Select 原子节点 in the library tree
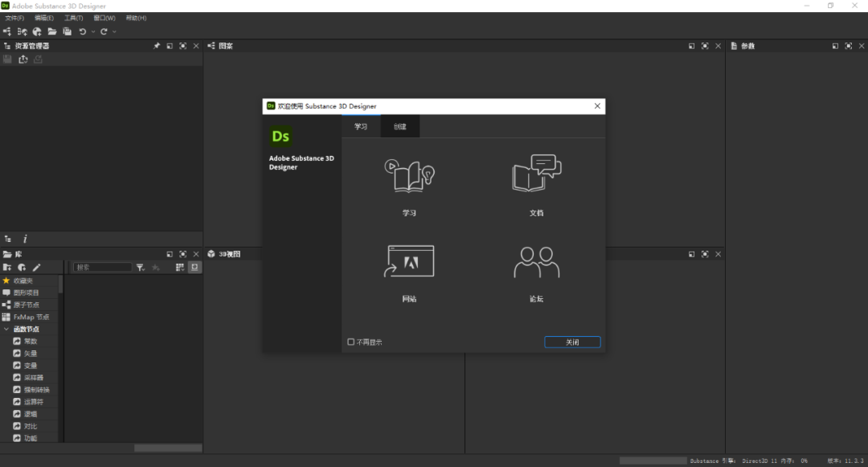The width and height of the screenshot is (868, 467). (x=26, y=305)
